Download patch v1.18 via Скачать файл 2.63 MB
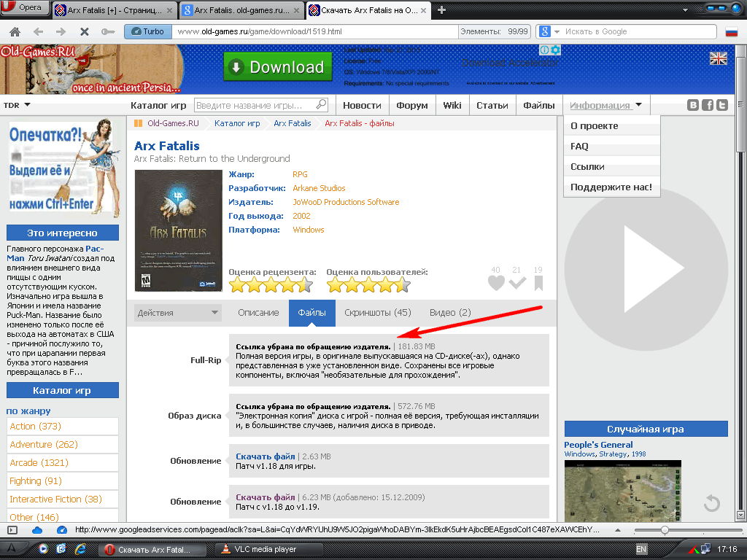Screen dimensions: 747x560 click(266, 456)
